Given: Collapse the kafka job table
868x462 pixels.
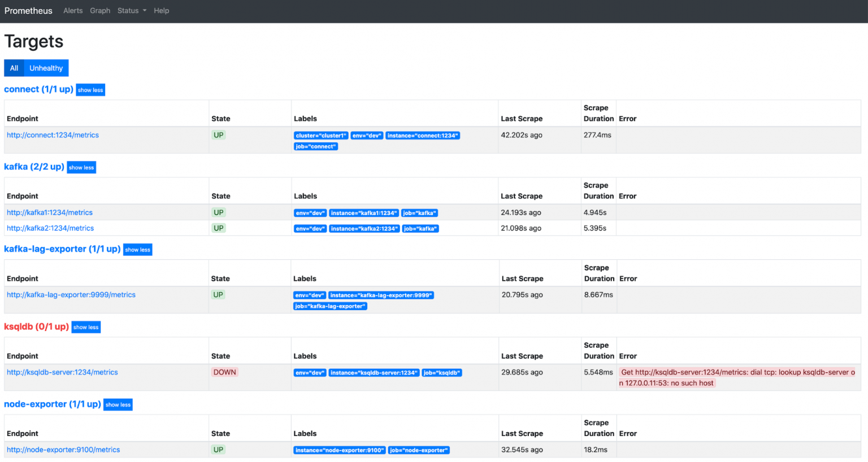Looking at the screenshot, I should pos(81,167).
